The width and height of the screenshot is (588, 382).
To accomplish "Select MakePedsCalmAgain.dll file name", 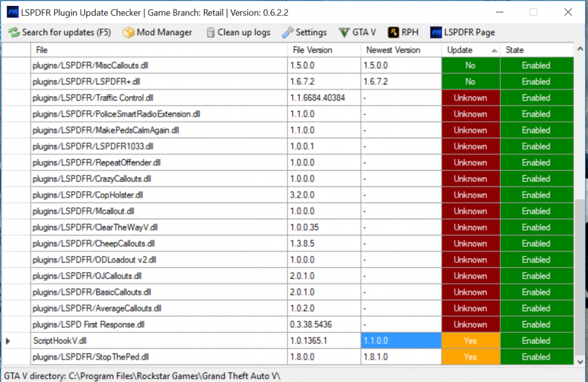I will click(106, 130).
